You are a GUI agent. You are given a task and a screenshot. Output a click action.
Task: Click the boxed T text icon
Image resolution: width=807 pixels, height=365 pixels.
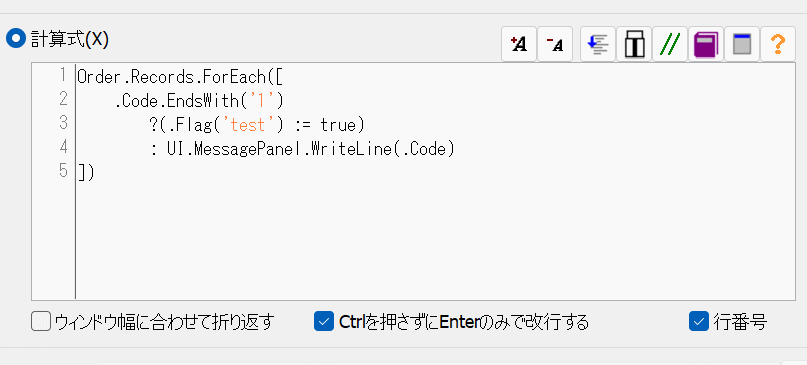coord(634,45)
